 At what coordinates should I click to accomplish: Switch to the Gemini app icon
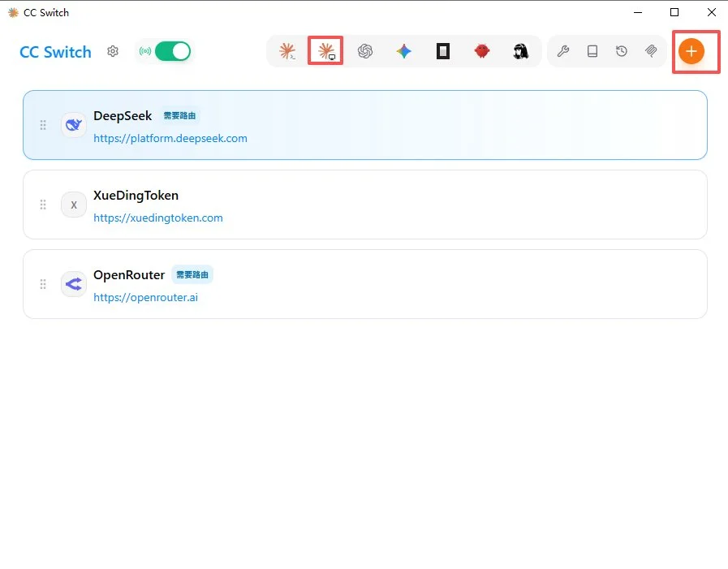click(x=404, y=51)
